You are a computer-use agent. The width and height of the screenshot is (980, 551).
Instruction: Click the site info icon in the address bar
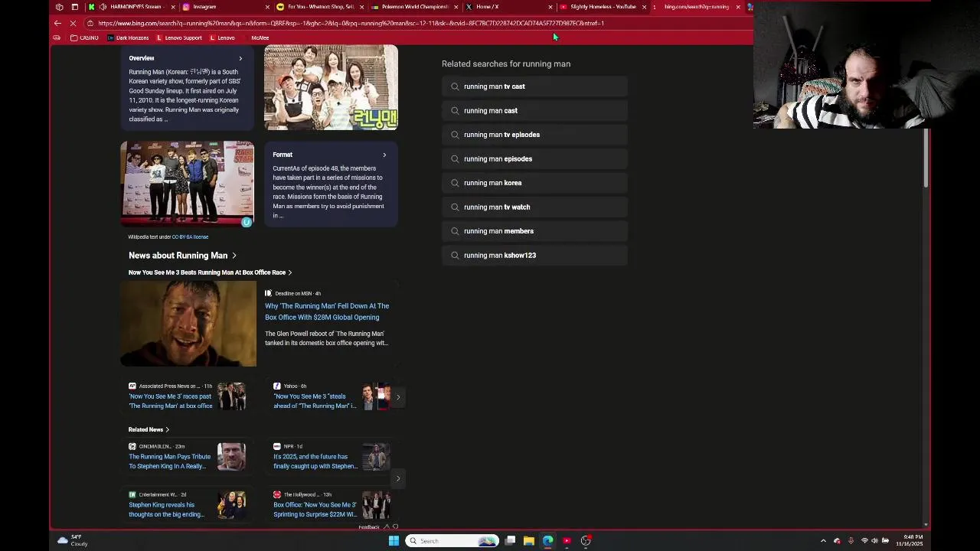coord(90,23)
